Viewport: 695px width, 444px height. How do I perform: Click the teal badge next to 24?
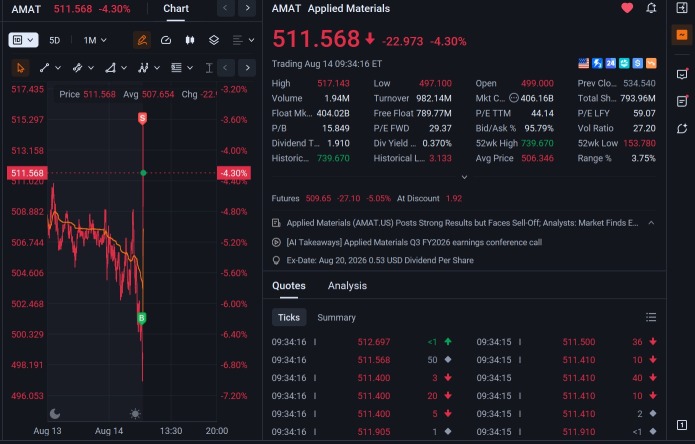point(624,63)
